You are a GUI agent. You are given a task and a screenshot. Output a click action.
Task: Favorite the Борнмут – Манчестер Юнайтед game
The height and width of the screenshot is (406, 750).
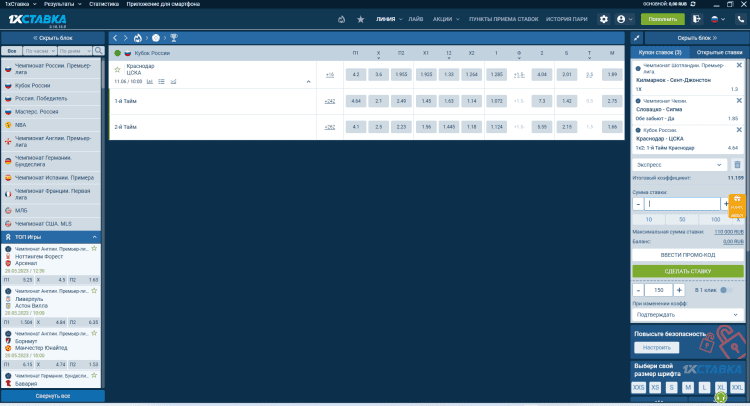94,333
